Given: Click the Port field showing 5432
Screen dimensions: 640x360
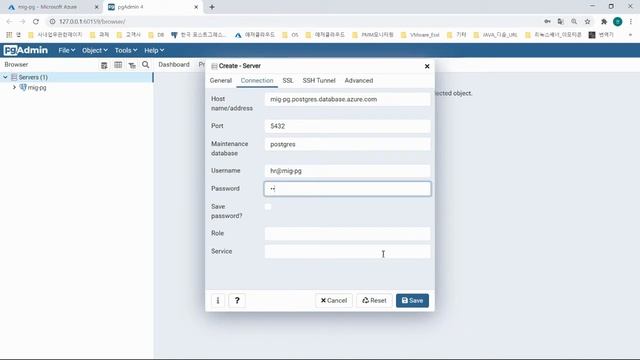Looking at the screenshot, I should coord(347,126).
